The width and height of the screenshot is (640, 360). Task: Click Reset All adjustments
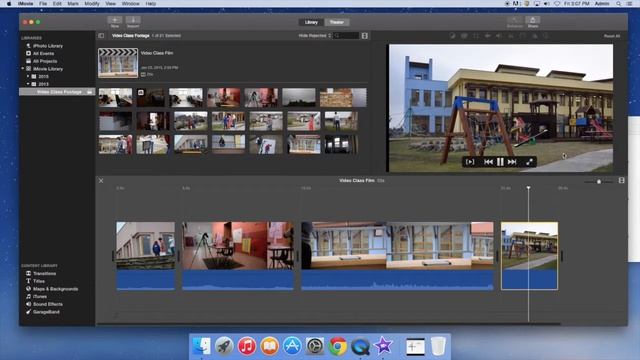[x=612, y=36]
